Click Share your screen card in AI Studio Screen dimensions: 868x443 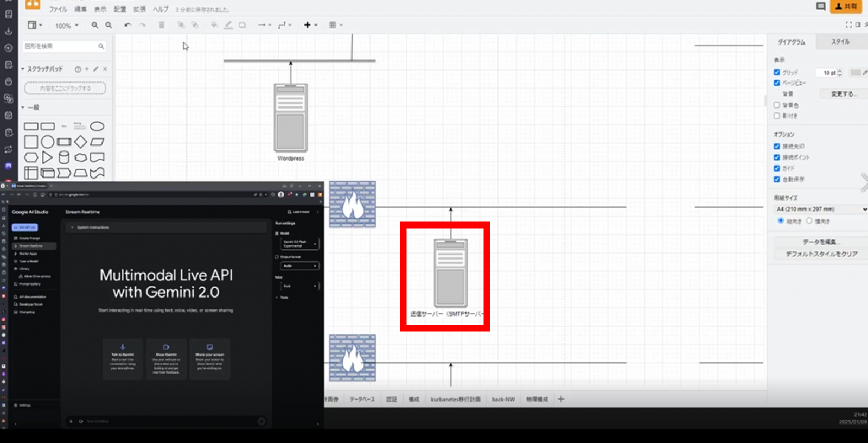coord(210,358)
